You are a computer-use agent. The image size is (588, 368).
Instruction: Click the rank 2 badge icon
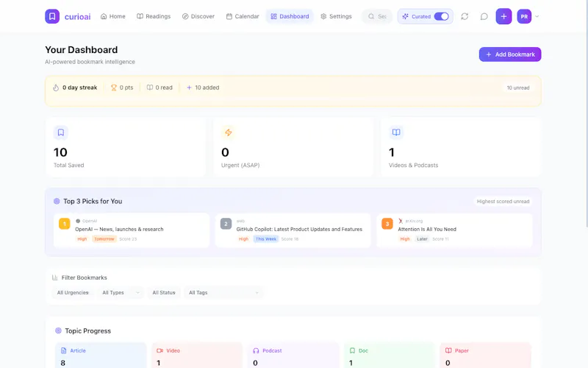point(226,224)
